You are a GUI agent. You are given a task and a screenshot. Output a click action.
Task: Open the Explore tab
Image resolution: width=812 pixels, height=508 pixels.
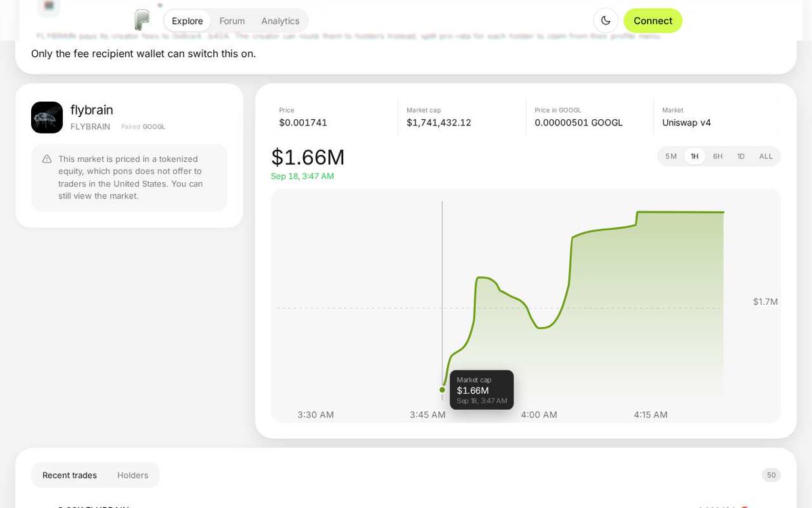[x=187, y=21]
